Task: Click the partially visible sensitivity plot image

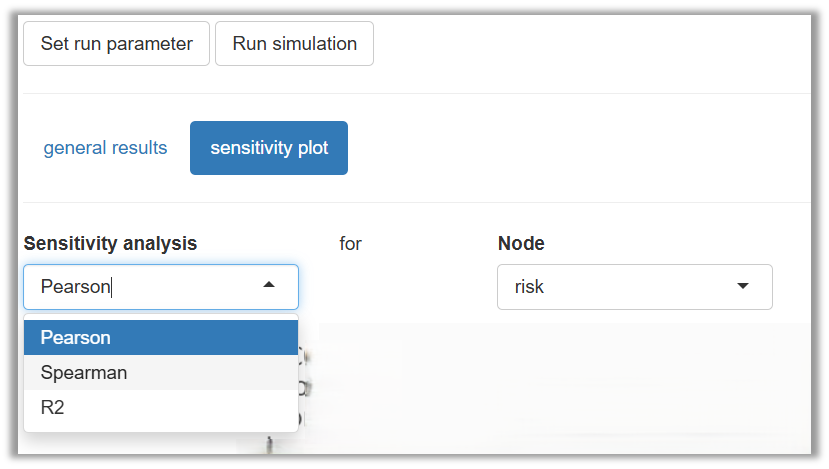Action: point(550,390)
